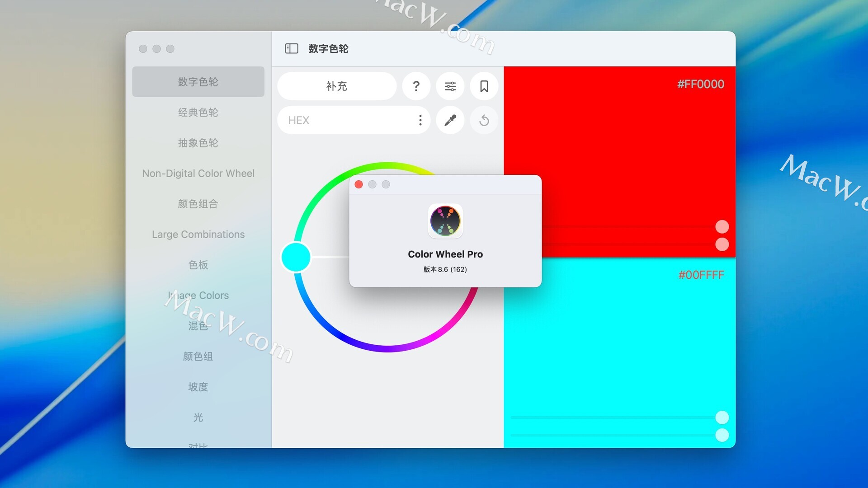The width and height of the screenshot is (868, 488).
Task: Click the Color Wheel Pro title text
Action: pos(445,254)
